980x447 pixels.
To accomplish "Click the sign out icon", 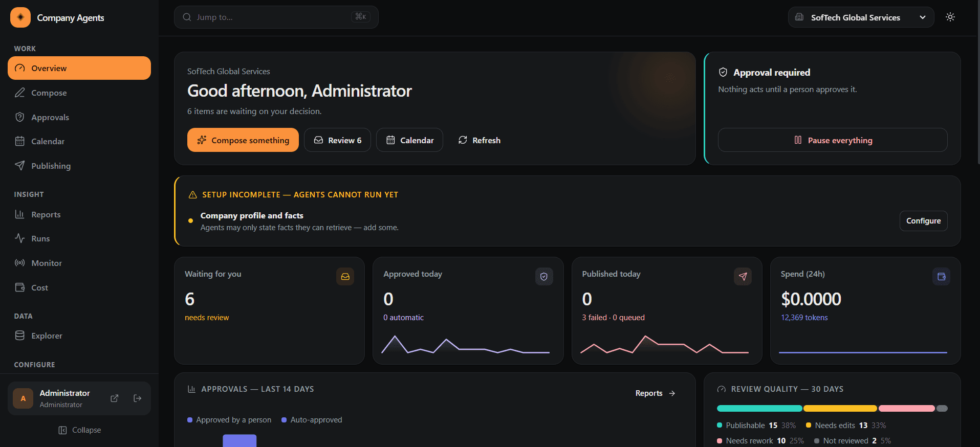I will (138, 398).
